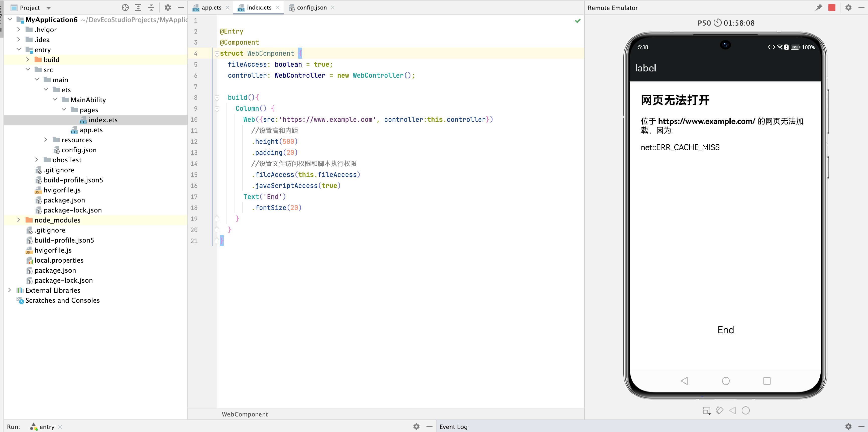Image resolution: width=868 pixels, height=432 pixels.
Task: Open the Project view dropdown arrow
Action: click(49, 8)
